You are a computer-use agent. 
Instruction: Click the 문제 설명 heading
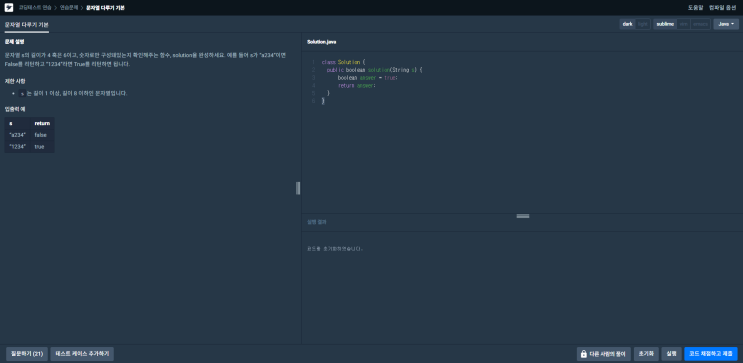tap(14, 42)
